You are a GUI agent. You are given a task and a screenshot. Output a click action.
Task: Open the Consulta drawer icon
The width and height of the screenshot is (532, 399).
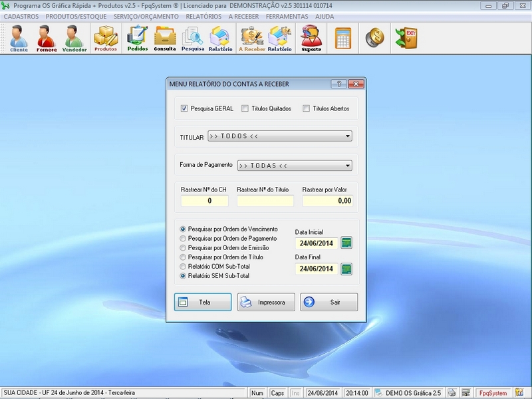[165, 39]
